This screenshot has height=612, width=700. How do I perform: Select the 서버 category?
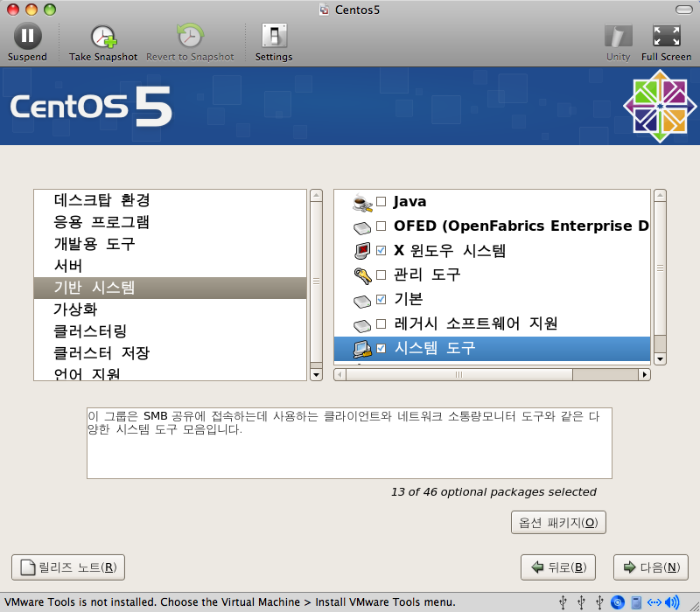170,266
